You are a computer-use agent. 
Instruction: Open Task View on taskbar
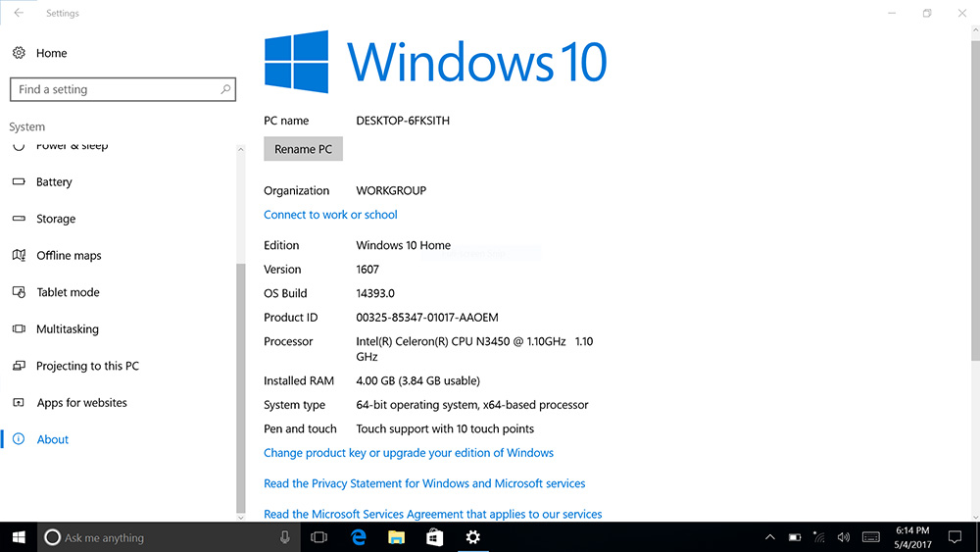pos(318,537)
